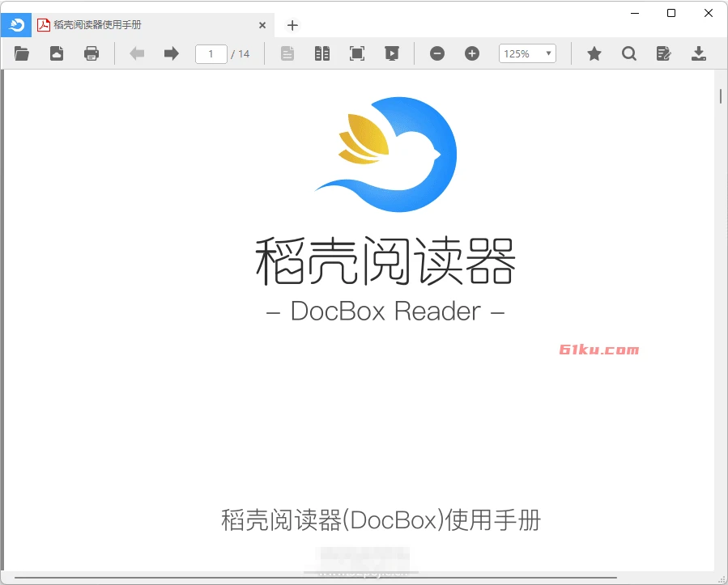
Task: Click the vertical scrollbar thumb
Action: coord(721,96)
